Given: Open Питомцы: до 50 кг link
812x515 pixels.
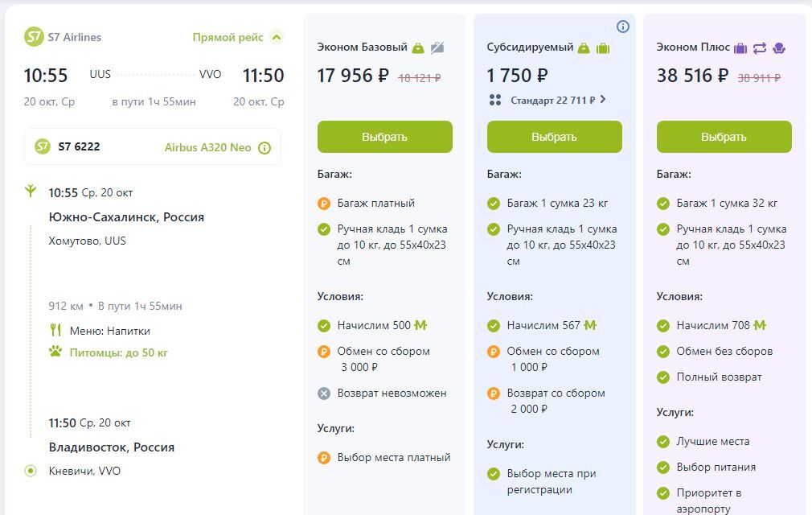Looking at the screenshot, I should coord(119,352).
